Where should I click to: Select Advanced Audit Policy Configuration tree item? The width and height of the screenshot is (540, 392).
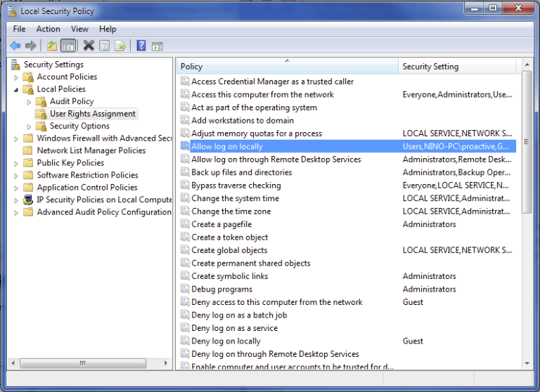point(104,212)
